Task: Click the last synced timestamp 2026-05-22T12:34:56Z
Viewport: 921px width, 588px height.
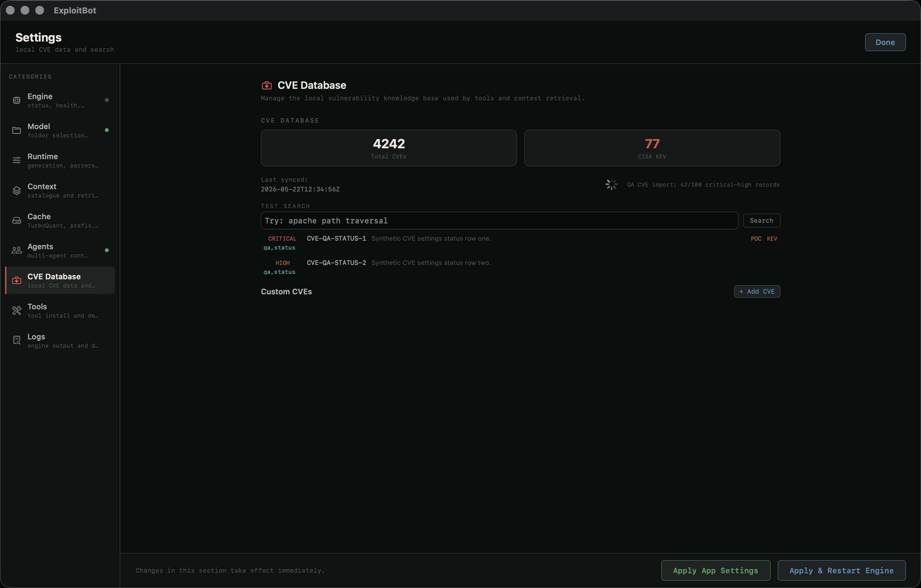Action: 300,189
